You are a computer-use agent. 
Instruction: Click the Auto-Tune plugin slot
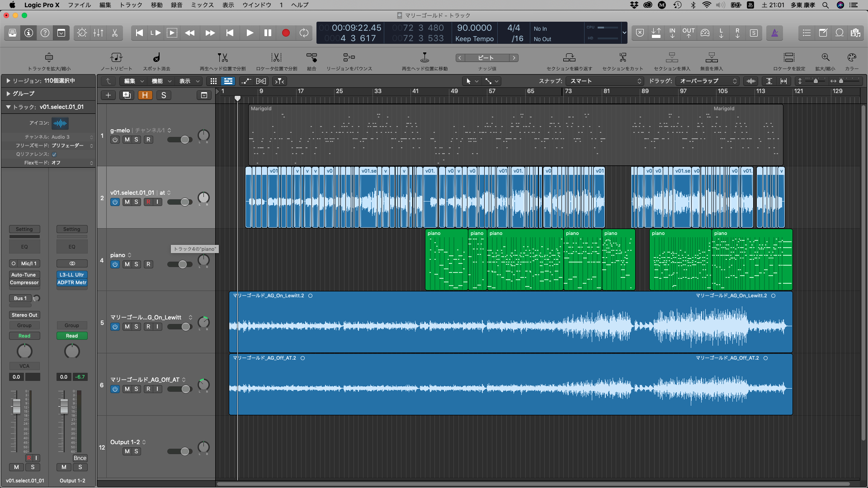pyautogui.click(x=24, y=275)
